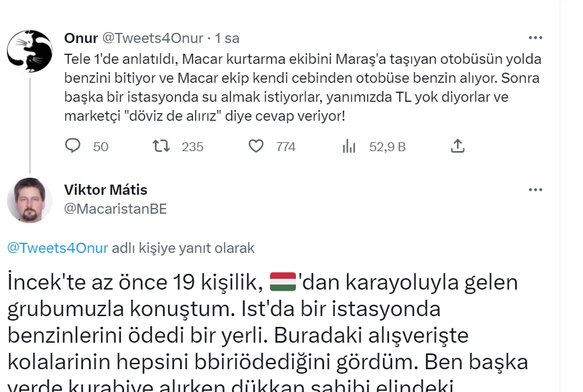
Task: Like Onur's tweet
Action: point(256,146)
